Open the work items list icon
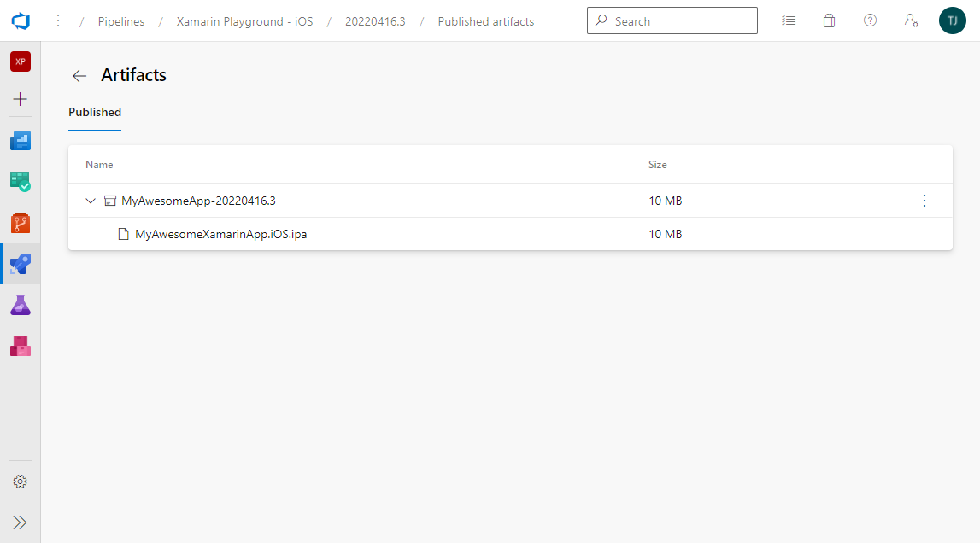Screen dimensions: 980x543 coord(789,20)
